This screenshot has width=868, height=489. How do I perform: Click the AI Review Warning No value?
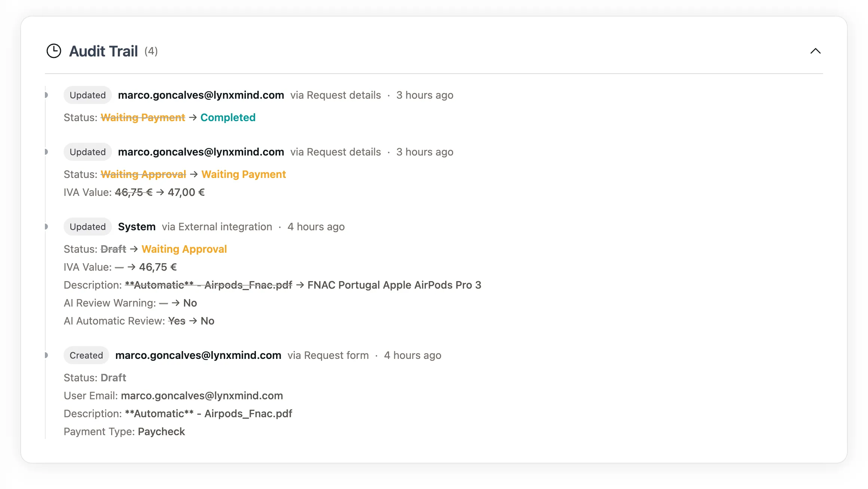190,303
